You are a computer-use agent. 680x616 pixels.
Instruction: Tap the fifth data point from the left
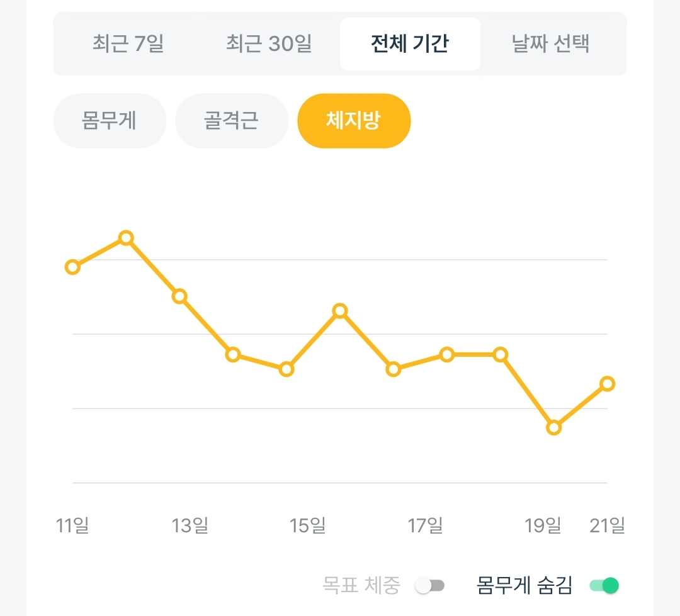pos(286,369)
